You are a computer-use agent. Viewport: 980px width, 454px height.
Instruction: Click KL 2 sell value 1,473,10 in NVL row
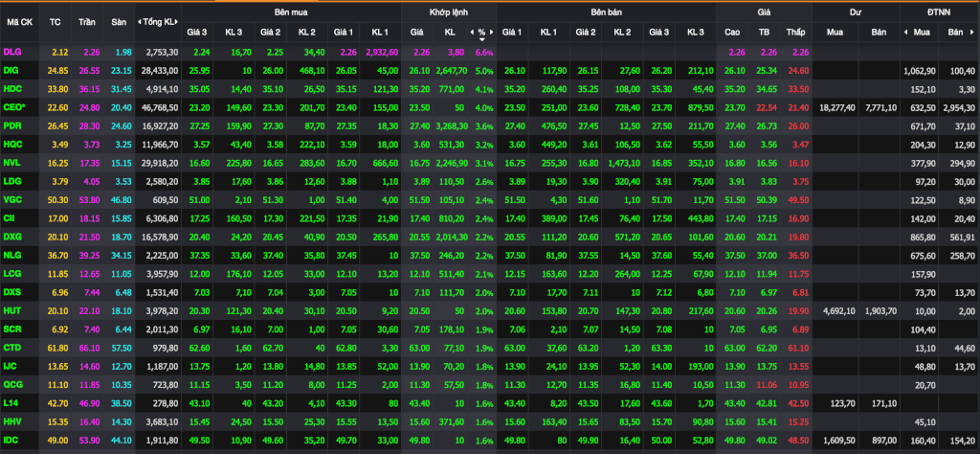(622, 163)
